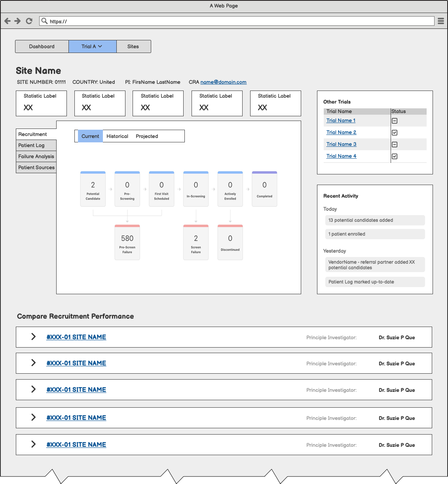Toggle status checkbox for Trial Name 1
Viewport: 448px width, 484px height.
coord(395,121)
